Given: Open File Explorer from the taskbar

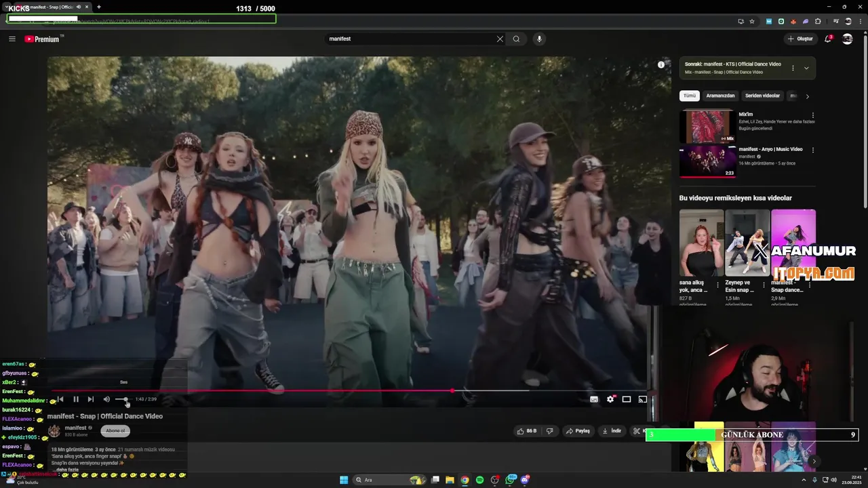Looking at the screenshot, I should [450, 480].
